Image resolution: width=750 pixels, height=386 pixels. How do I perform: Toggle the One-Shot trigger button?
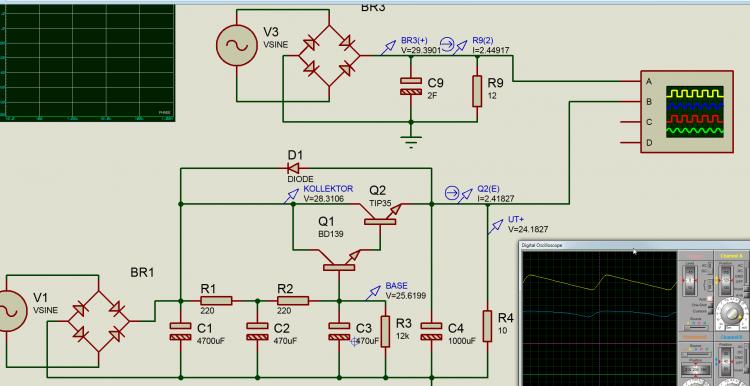(710, 305)
